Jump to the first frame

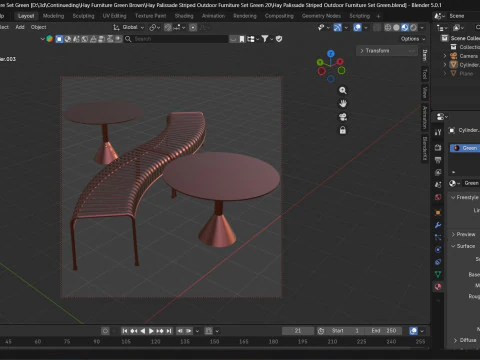[x=125, y=331]
